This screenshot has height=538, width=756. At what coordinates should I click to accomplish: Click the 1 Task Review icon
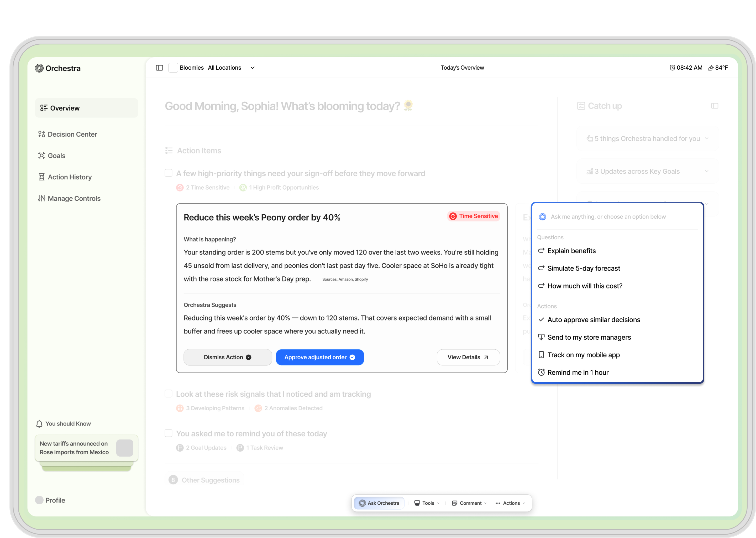point(240,448)
